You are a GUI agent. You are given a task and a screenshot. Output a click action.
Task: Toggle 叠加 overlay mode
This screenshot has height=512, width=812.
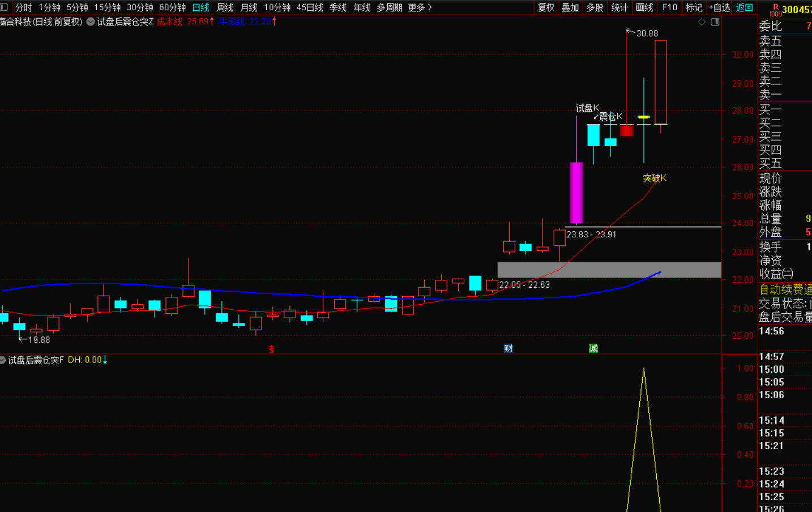pos(570,7)
